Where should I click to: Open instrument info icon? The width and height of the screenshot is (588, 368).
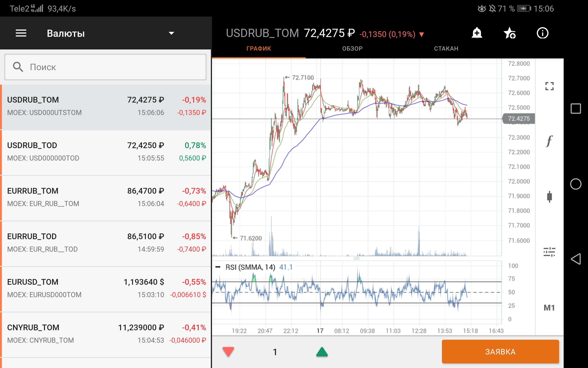point(542,33)
